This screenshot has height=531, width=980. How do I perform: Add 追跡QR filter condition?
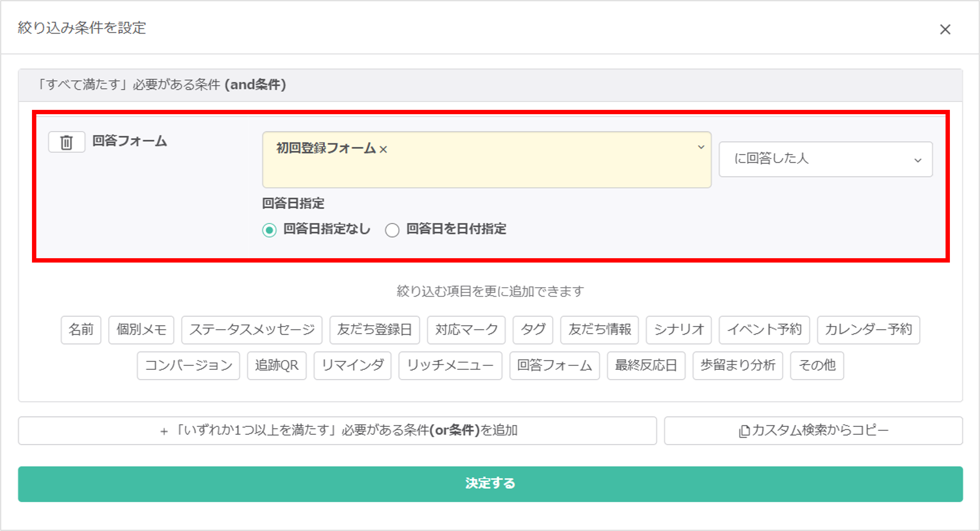point(277,366)
